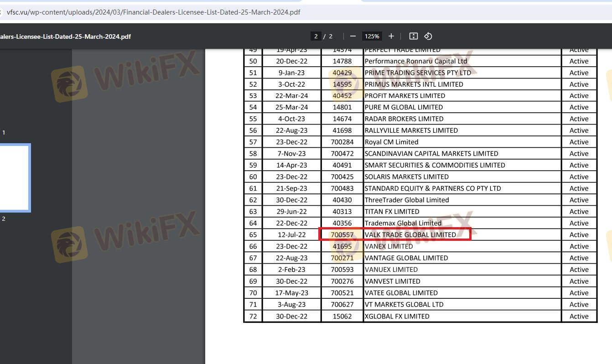
Task: Click the date 25-Mar-24 in row 54
Action: pos(292,107)
